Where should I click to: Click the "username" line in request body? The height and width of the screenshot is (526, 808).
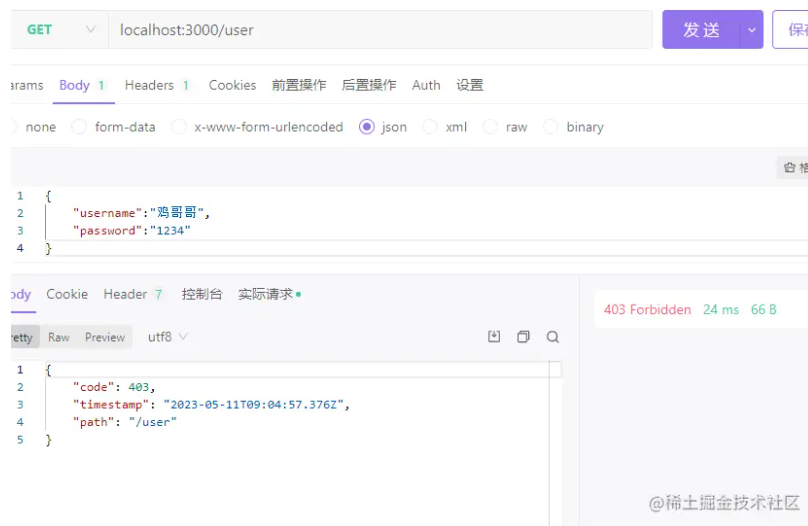(141, 213)
